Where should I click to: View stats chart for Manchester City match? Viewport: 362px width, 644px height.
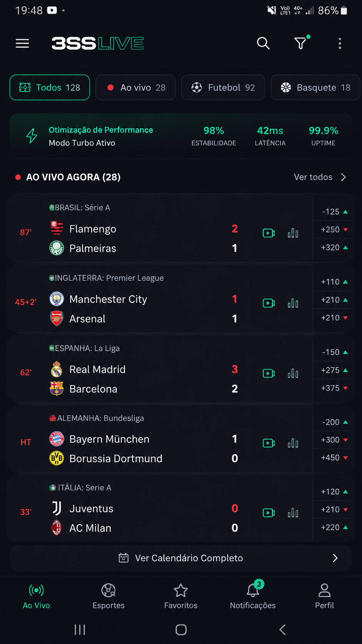coord(293,303)
